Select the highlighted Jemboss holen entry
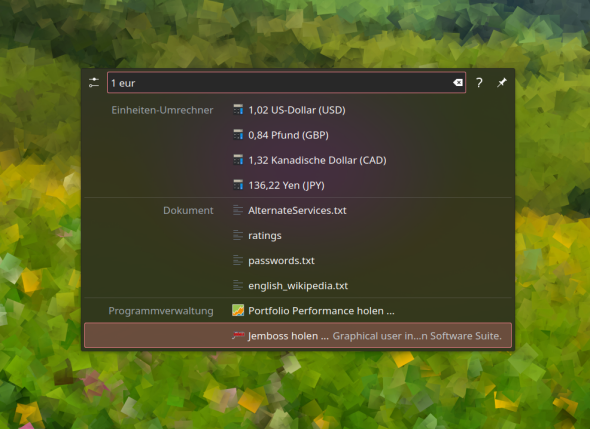The image size is (590, 429). point(298,335)
